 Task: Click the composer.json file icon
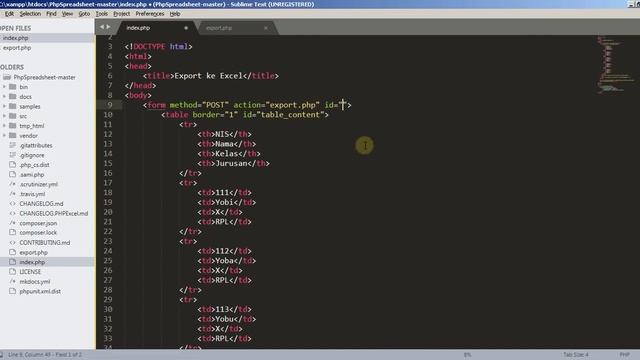click(13, 223)
